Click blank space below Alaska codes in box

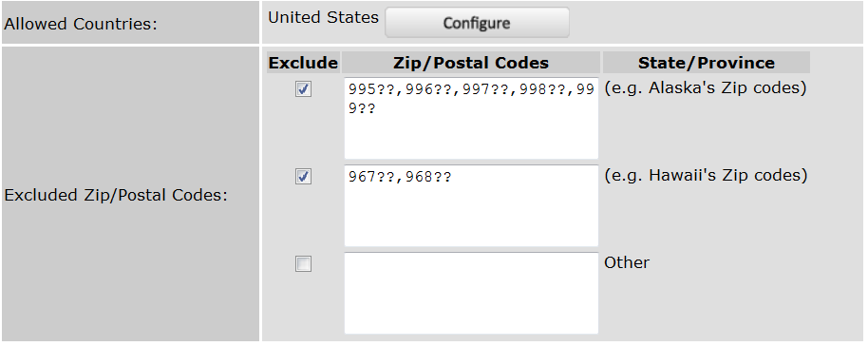(x=471, y=139)
